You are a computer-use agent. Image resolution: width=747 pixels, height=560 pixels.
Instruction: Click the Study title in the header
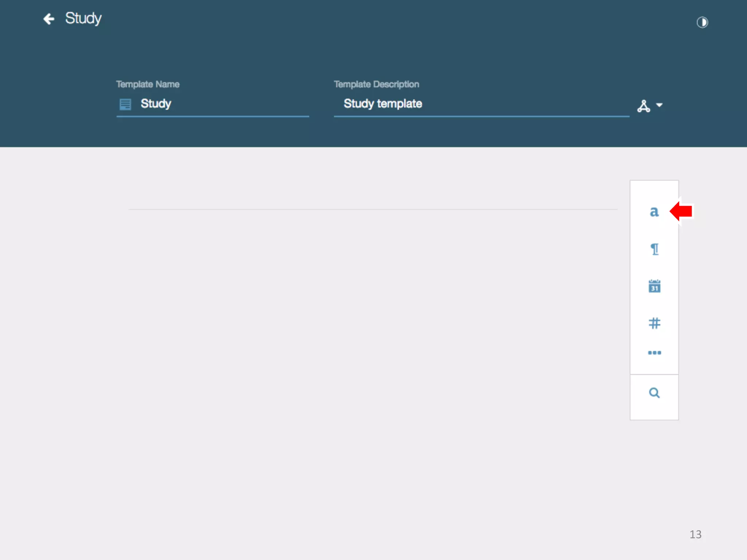[83, 18]
